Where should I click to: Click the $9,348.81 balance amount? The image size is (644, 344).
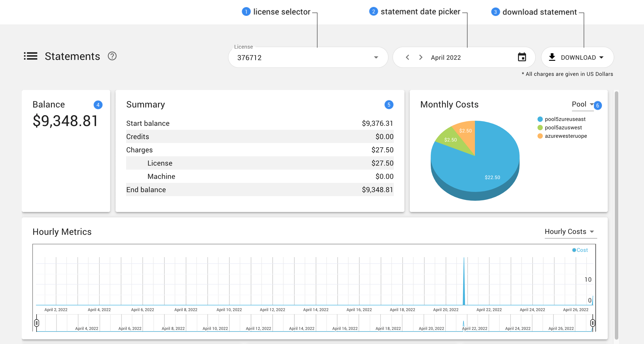pos(65,121)
